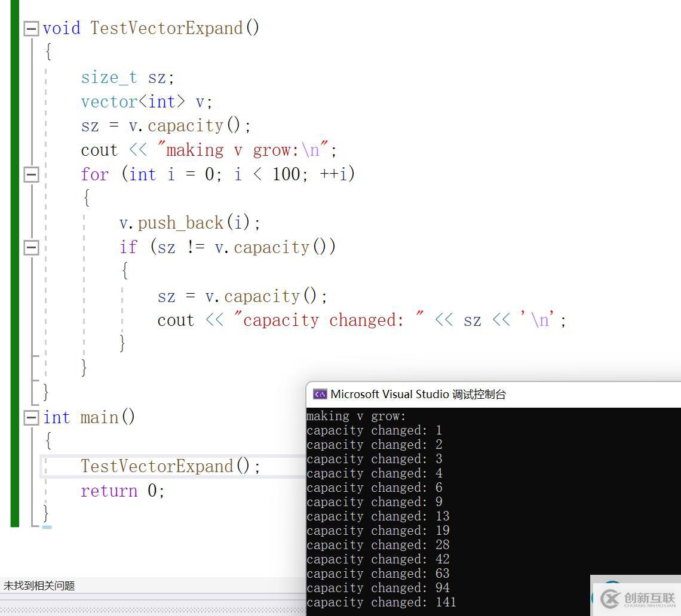Screen dimensions: 681x616
Task: Collapse the for loop block
Action: (x=31, y=175)
